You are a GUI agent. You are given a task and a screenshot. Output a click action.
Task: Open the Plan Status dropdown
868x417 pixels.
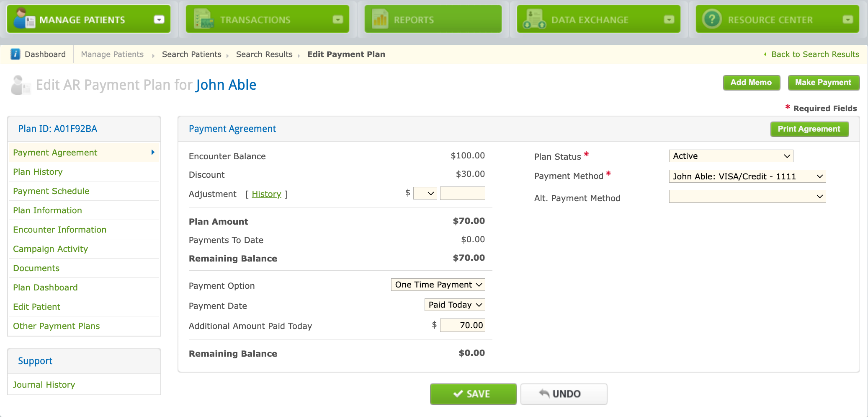pos(731,156)
